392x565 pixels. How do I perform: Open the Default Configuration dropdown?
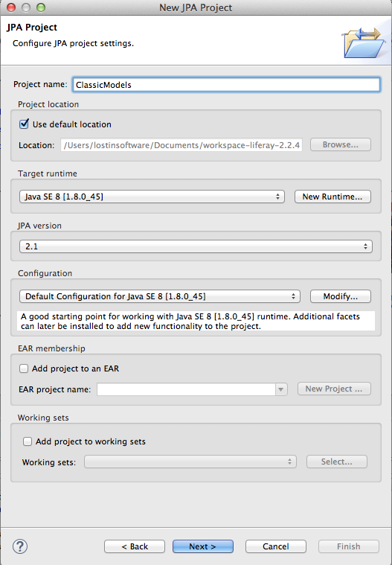(160, 296)
